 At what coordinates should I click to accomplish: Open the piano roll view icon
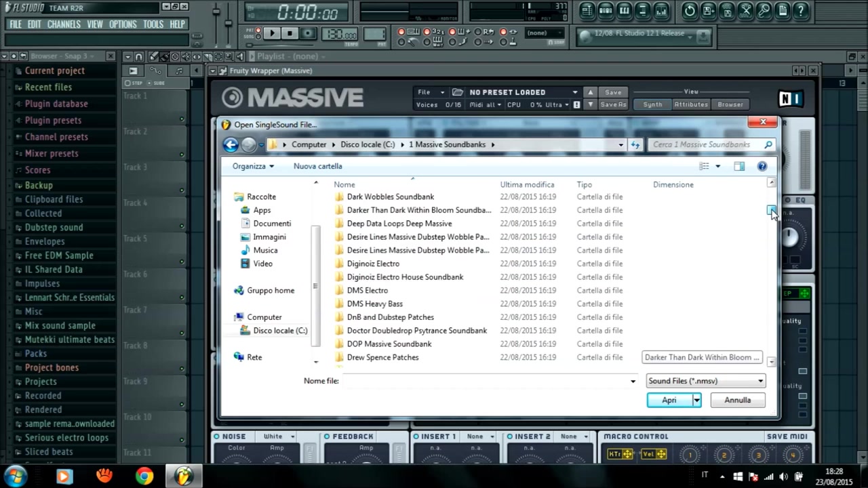(624, 10)
